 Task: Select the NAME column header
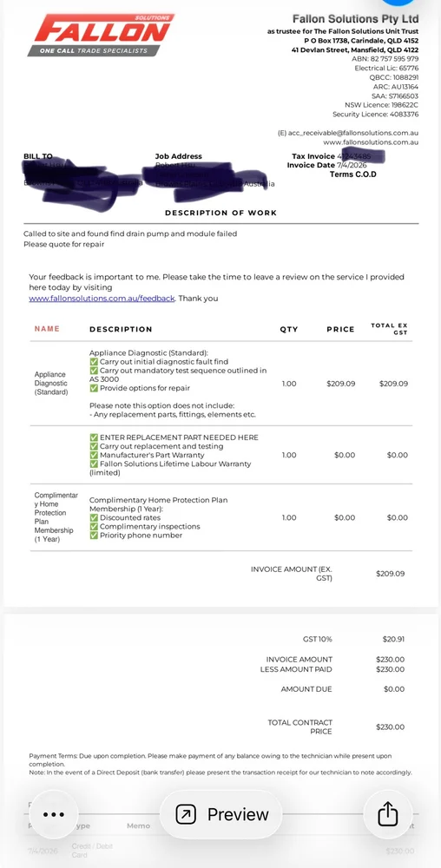click(x=47, y=329)
